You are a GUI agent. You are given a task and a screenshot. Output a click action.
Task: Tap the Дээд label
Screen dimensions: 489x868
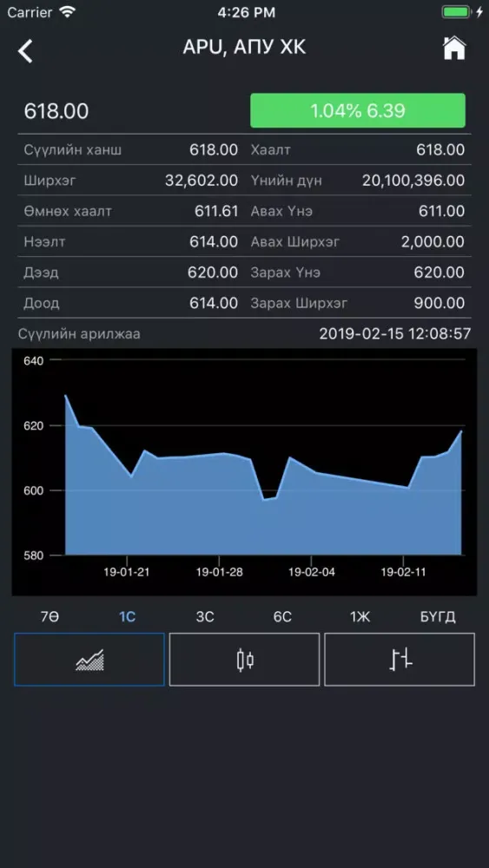click(x=41, y=273)
